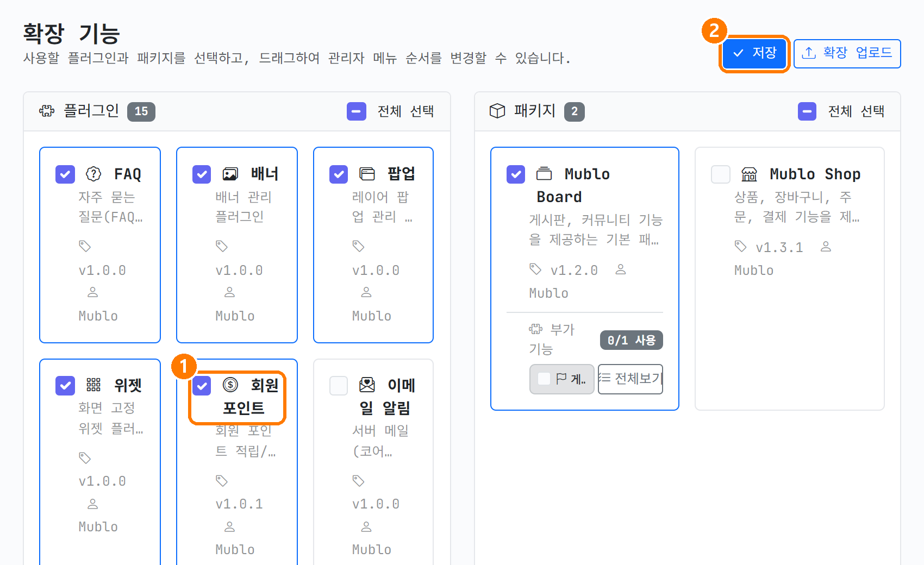Click the version tag icon in Mublo Shop card

tap(741, 246)
